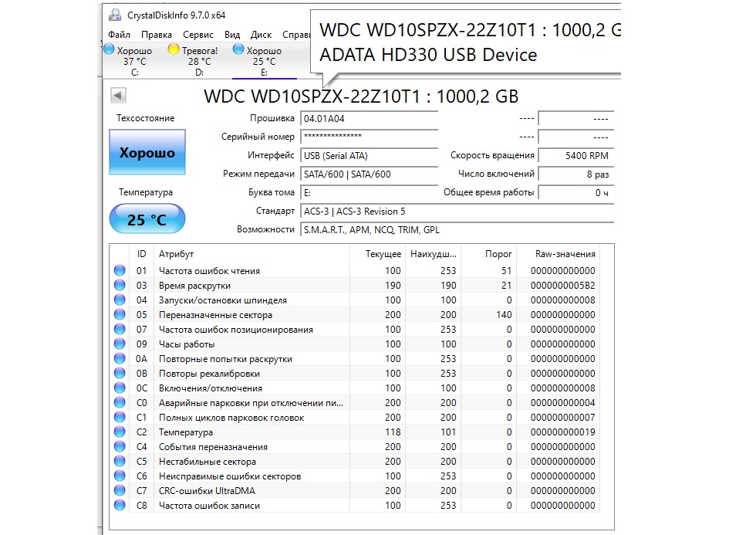Click the Атрибут column header
The image size is (756, 535).
click(x=251, y=254)
